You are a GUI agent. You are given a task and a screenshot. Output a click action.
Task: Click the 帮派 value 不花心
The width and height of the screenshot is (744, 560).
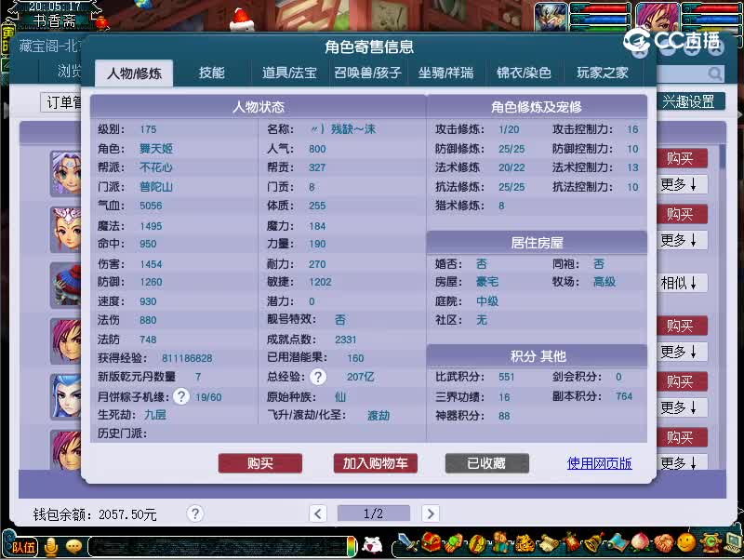pyautogui.click(x=156, y=167)
